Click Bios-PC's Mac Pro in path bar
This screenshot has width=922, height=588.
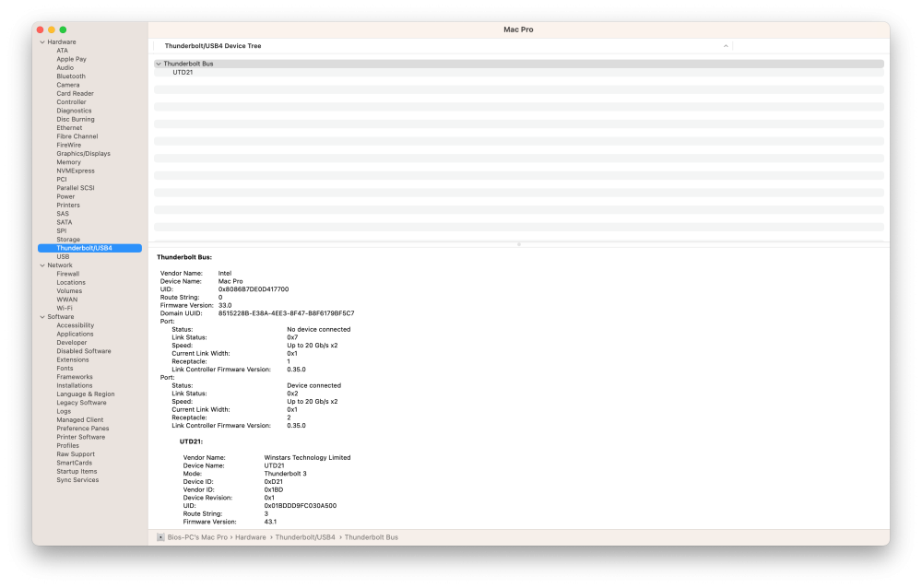(x=197, y=537)
